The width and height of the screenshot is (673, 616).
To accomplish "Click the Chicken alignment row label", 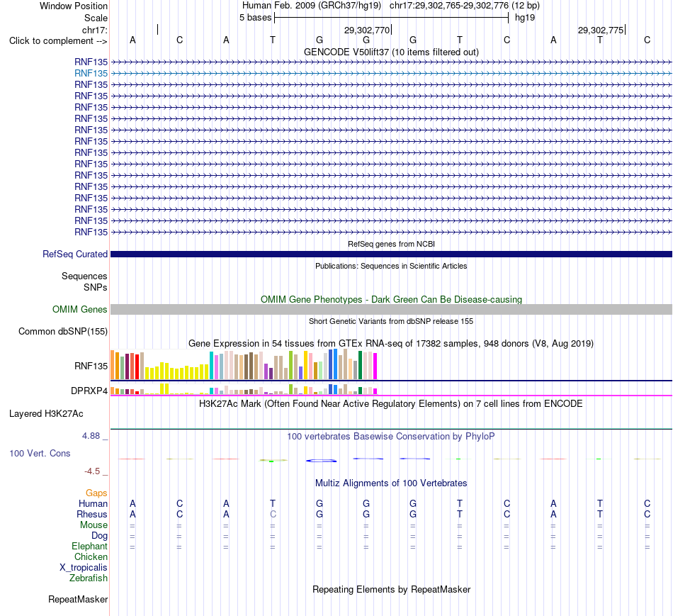I will pos(91,556).
